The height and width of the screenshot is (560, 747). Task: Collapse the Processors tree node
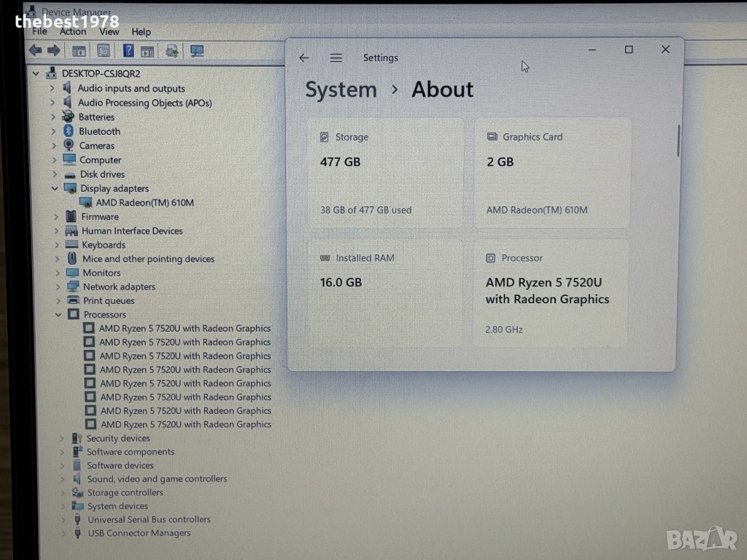coord(58,315)
